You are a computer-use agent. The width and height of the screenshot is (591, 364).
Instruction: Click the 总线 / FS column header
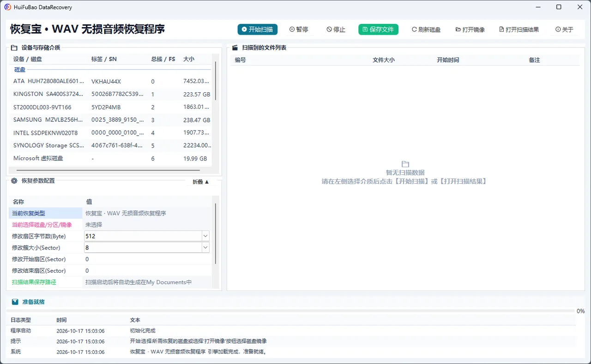(x=163, y=59)
